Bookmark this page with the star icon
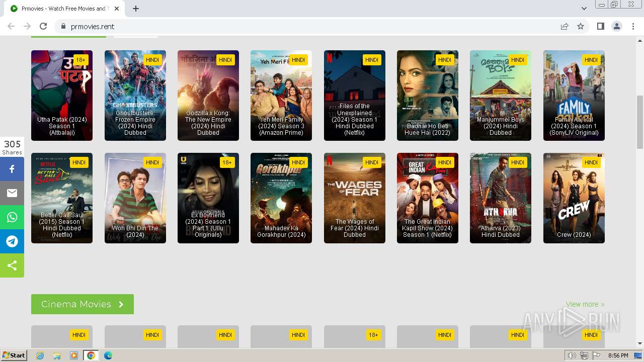 (581, 26)
